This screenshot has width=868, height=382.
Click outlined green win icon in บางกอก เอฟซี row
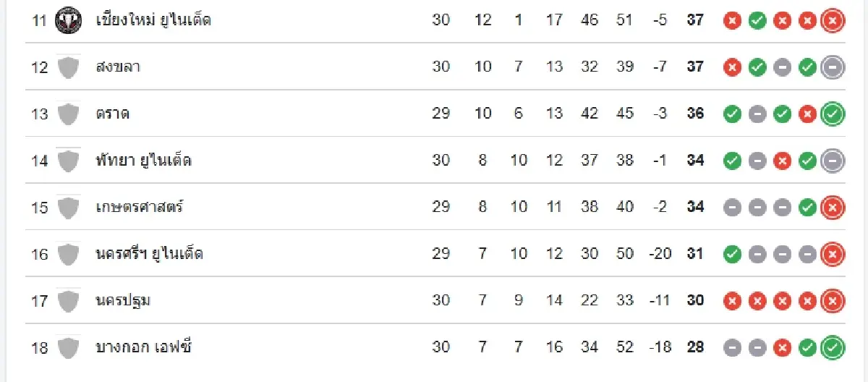point(833,347)
